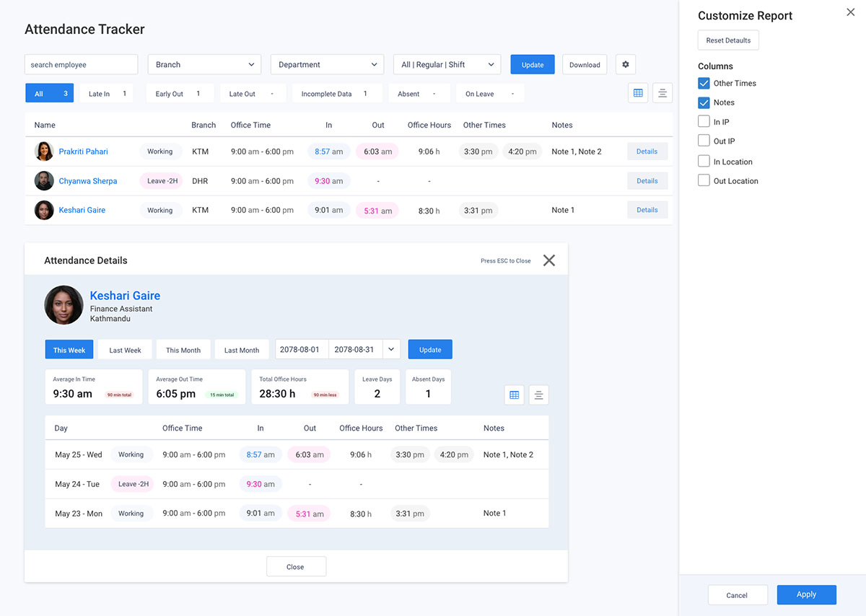Screen dimensions: 866x616
Task: Open the settings gear icon
Action: (x=625, y=64)
